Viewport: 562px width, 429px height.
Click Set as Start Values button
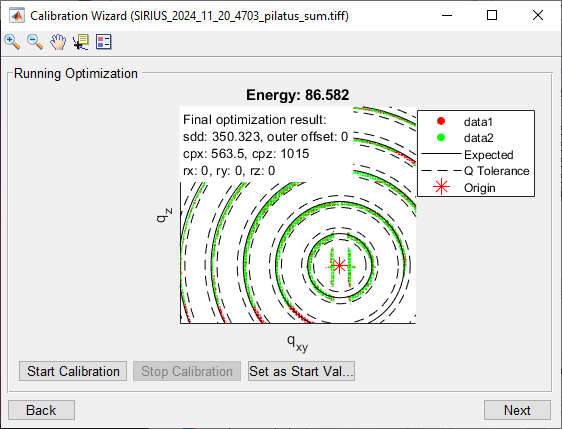click(301, 371)
